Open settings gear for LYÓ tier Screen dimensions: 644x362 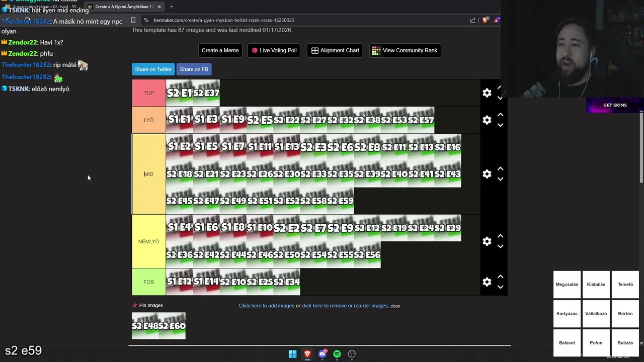(x=487, y=120)
